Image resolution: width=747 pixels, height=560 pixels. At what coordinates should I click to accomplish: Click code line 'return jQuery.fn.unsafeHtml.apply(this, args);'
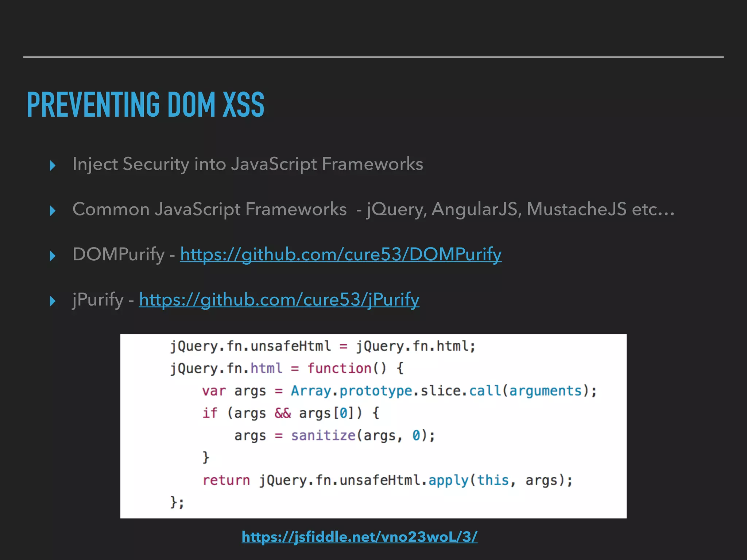(x=387, y=480)
